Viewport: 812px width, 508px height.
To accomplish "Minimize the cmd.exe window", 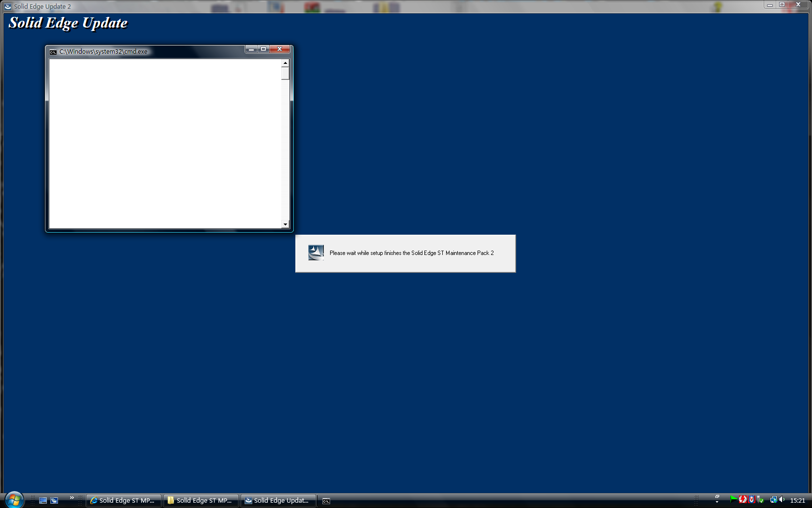I will 251,49.
